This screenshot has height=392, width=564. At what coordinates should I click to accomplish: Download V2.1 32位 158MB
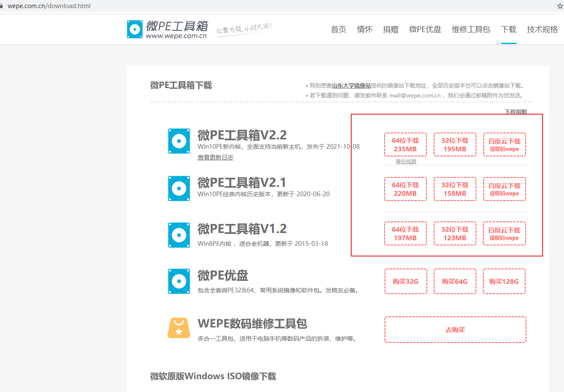[455, 189]
